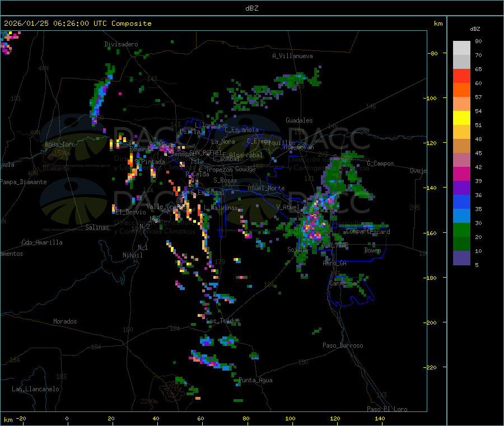Viewport: 504px width, 426px height.
Task: Click the 'Mte_Coman' map label
Action: click(x=298, y=147)
